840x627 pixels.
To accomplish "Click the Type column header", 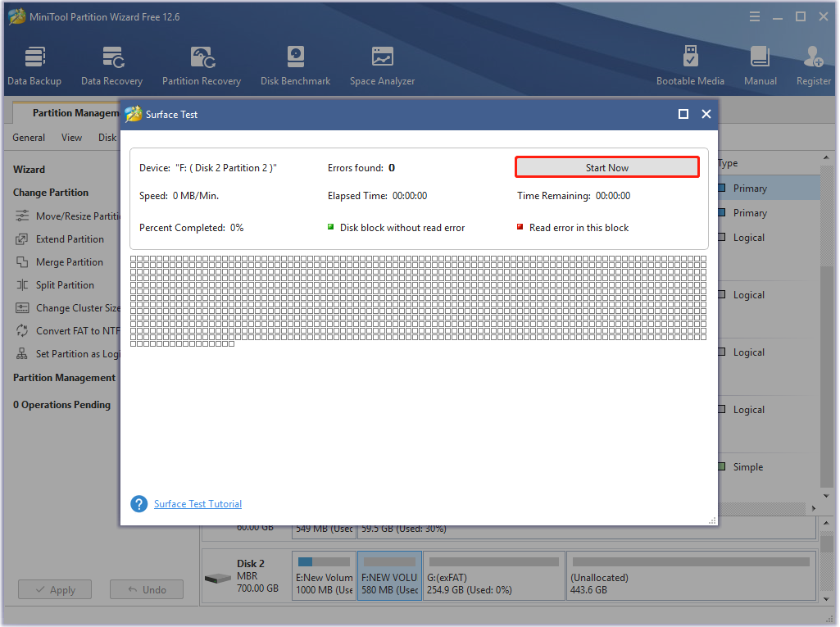I will click(x=728, y=163).
